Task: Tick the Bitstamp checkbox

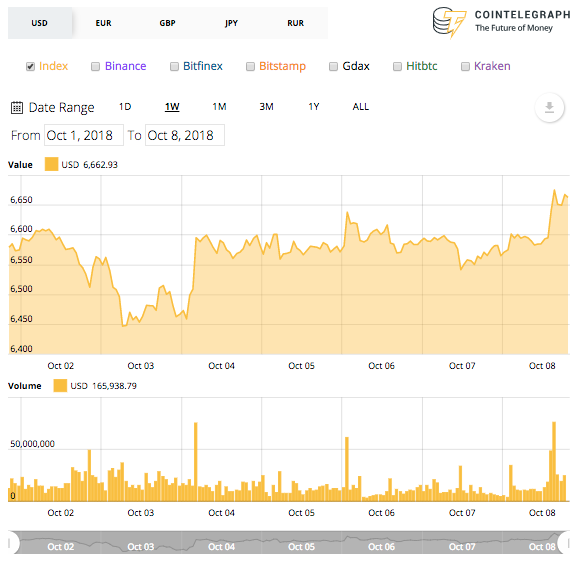Action: click(250, 66)
